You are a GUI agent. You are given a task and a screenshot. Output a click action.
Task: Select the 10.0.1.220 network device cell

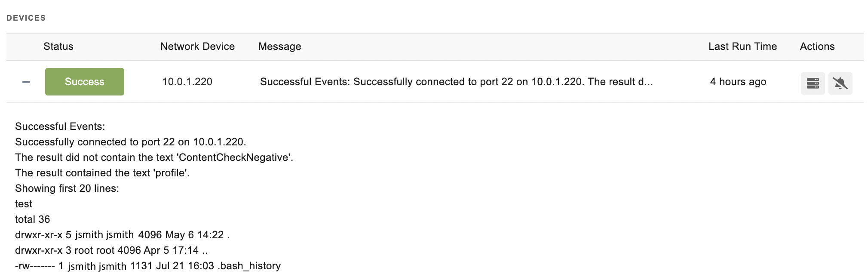click(187, 82)
